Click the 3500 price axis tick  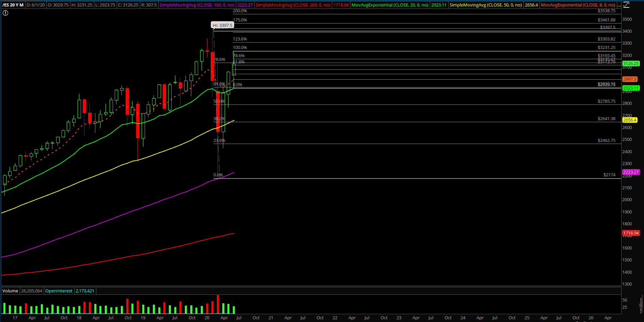tap(627, 19)
